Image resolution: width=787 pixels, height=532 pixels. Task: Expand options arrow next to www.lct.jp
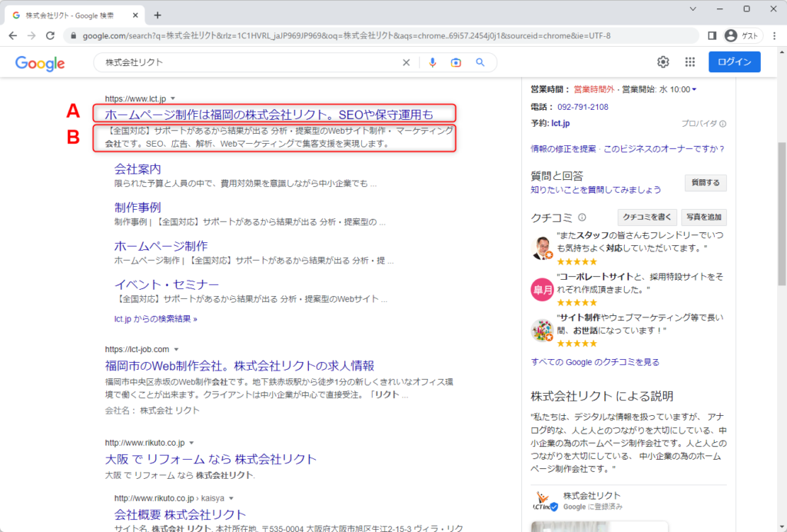(173, 99)
